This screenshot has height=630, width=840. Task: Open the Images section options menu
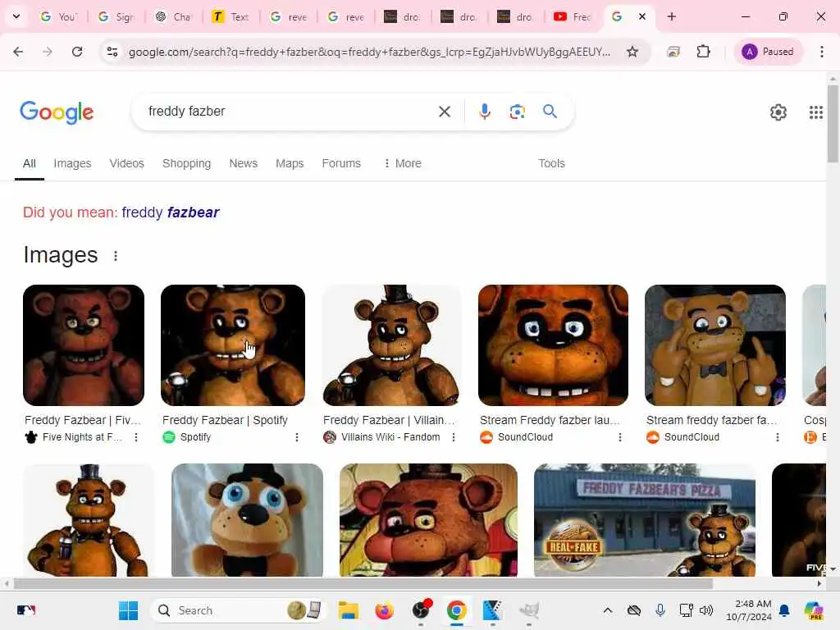(116, 256)
